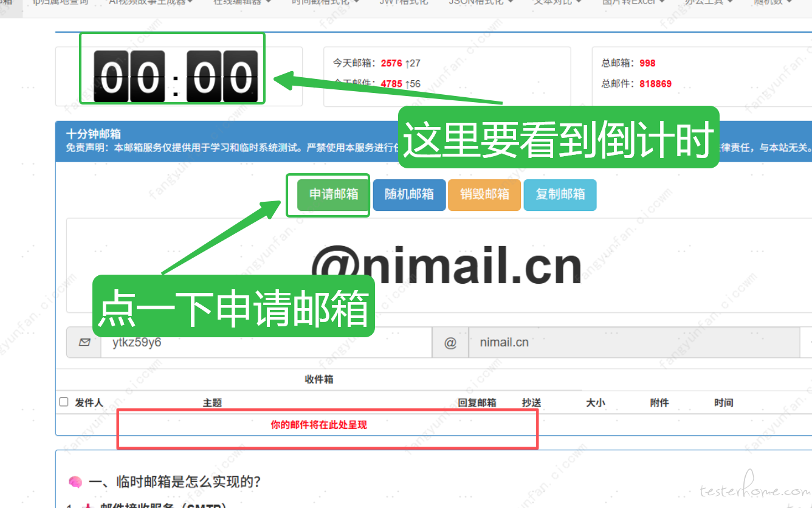Click the flip-clock countdown timer
The width and height of the screenshot is (812, 508).
click(175, 77)
